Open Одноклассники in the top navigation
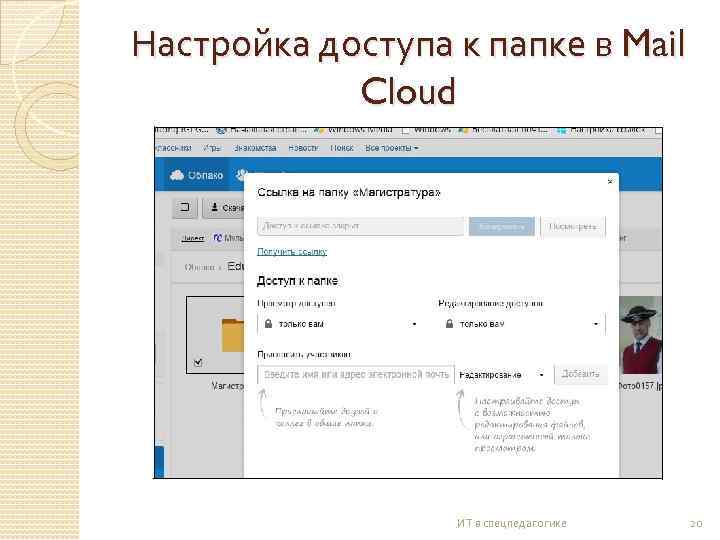The image size is (720, 540). pyautogui.click(x=174, y=148)
